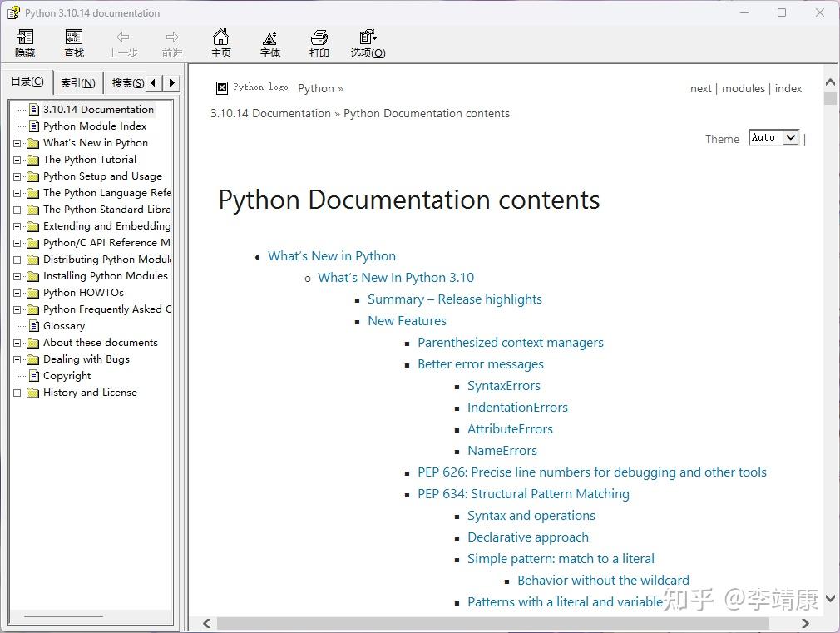
Task: Click the Better error messages link
Action: [x=480, y=363]
